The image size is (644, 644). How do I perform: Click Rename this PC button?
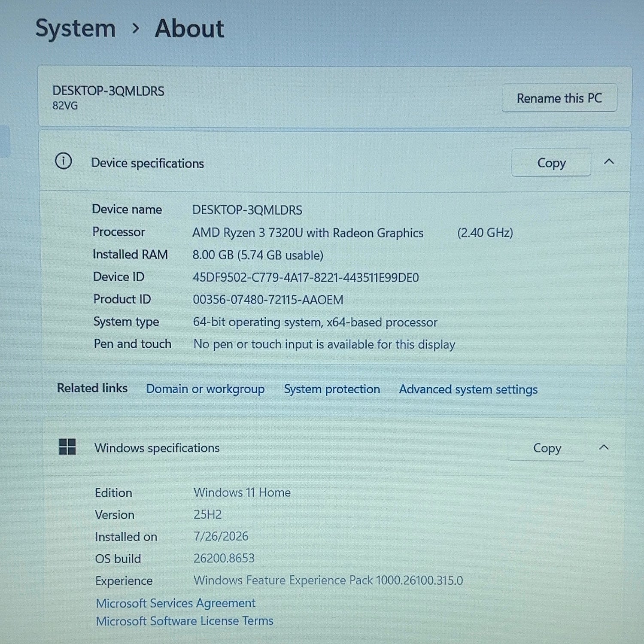[559, 98]
